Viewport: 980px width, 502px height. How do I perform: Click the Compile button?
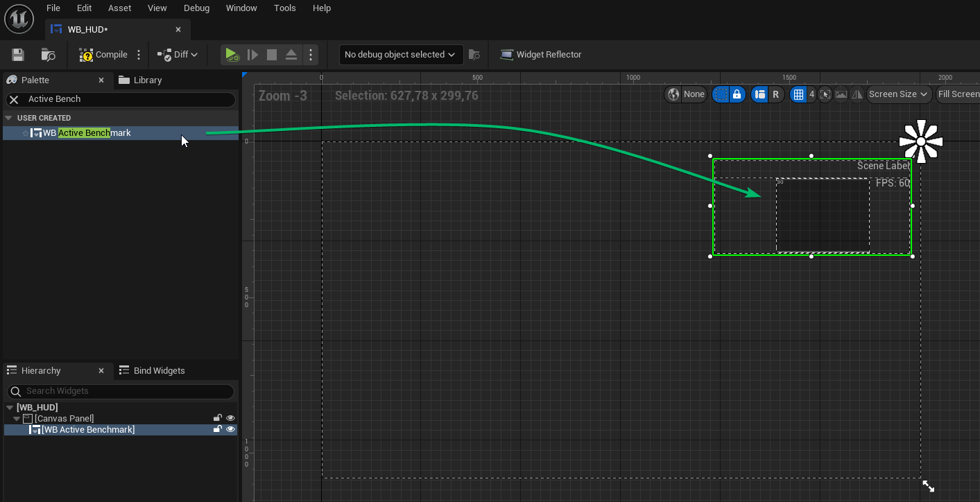click(103, 55)
